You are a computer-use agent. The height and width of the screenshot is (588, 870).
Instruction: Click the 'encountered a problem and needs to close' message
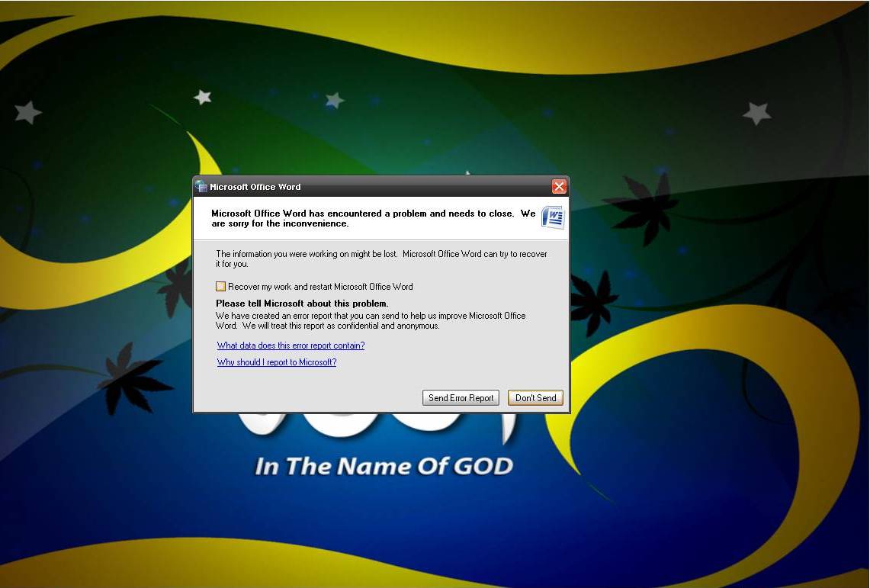pos(374,219)
